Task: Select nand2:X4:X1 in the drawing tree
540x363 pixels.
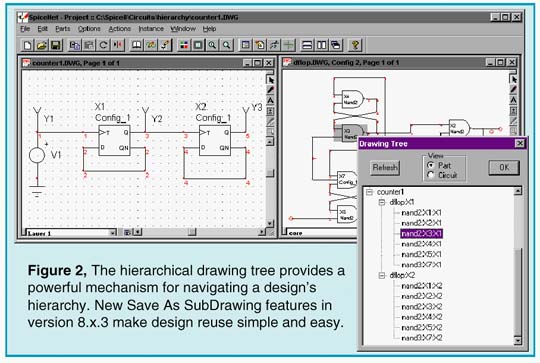Action: click(x=422, y=244)
